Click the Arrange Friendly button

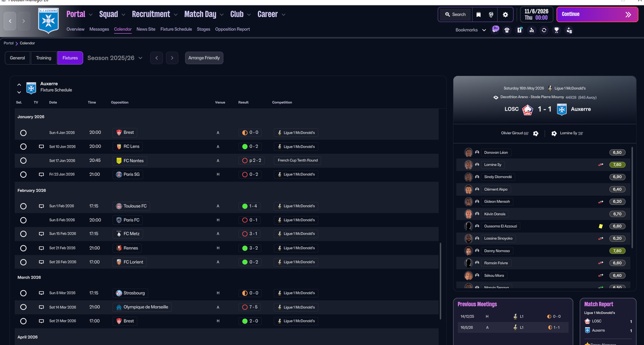pos(204,58)
